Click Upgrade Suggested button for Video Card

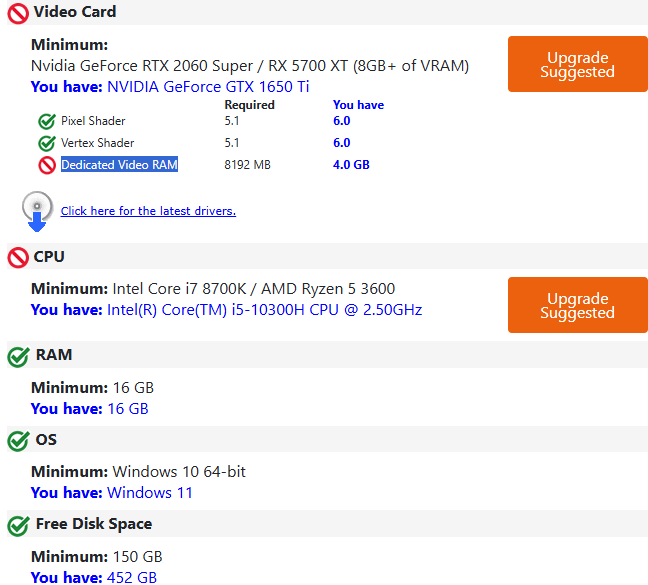pyautogui.click(x=578, y=64)
